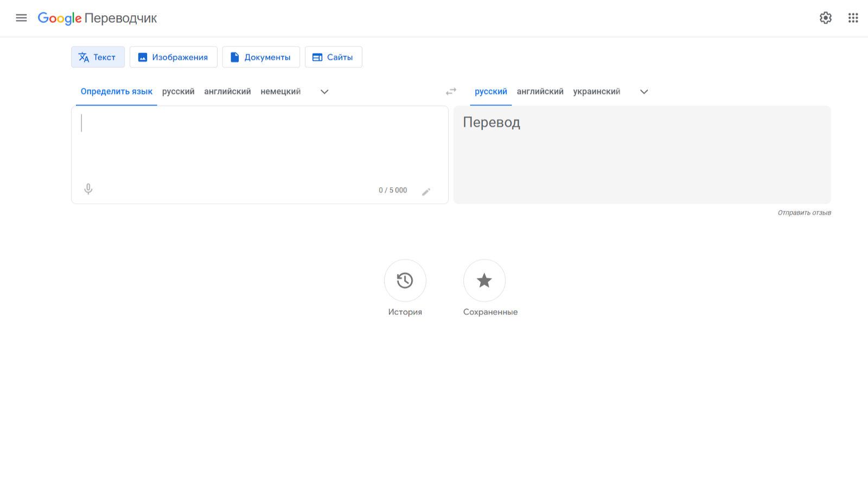
Task: Choose немецкий as source language
Action: 280,92
